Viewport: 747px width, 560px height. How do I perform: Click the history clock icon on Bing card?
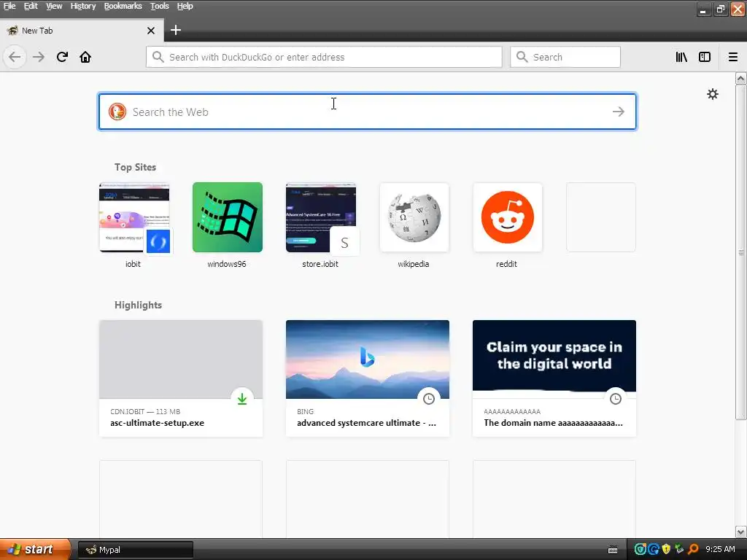(429, 399)
